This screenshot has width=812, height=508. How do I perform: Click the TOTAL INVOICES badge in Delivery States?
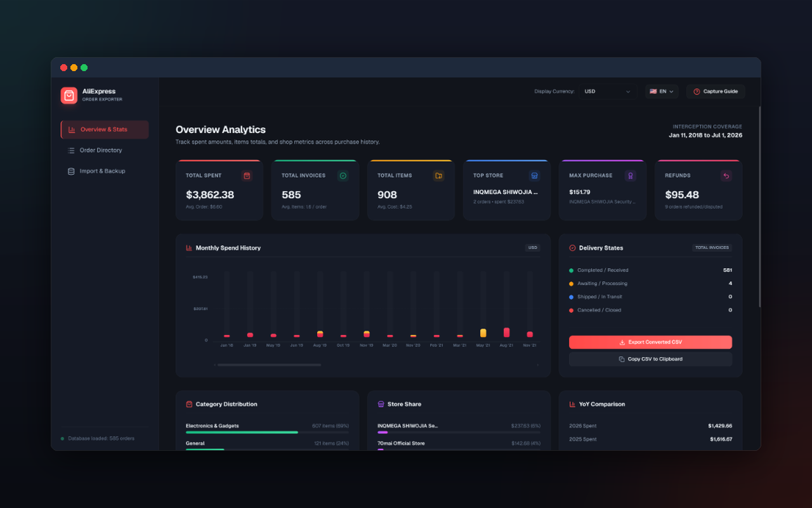[712, 248]
